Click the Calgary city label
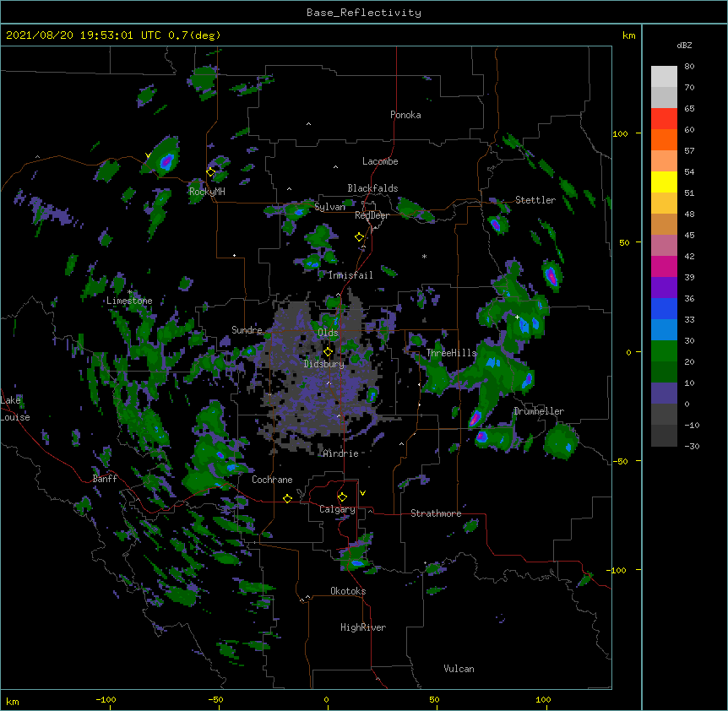 (337, 509)
